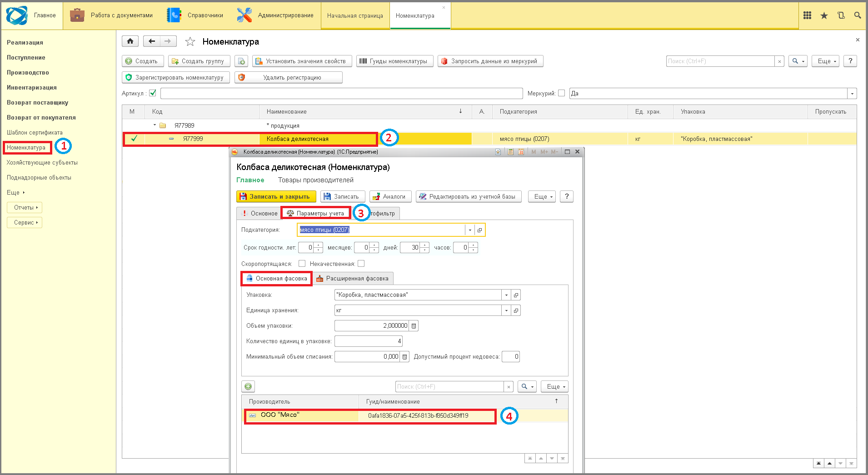
Task: Open the Упаковка dropdown arrow
Action: [x=506, y=295]
